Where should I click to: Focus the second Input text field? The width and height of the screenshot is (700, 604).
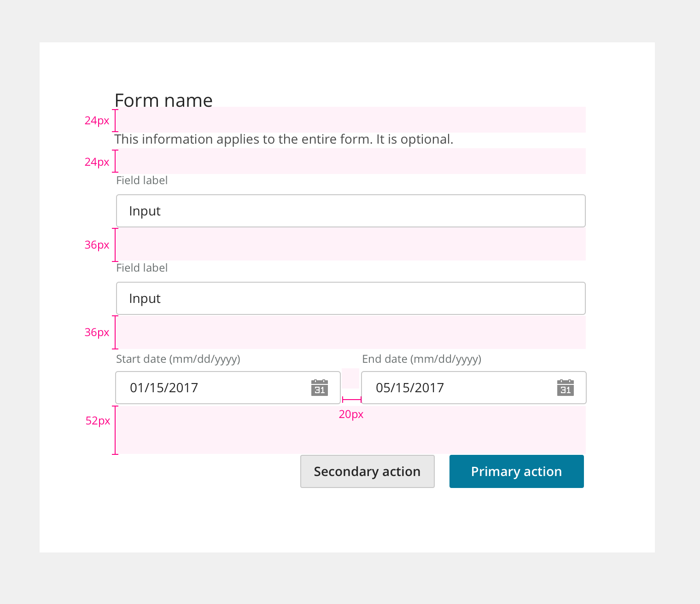[x=350, y=298]
